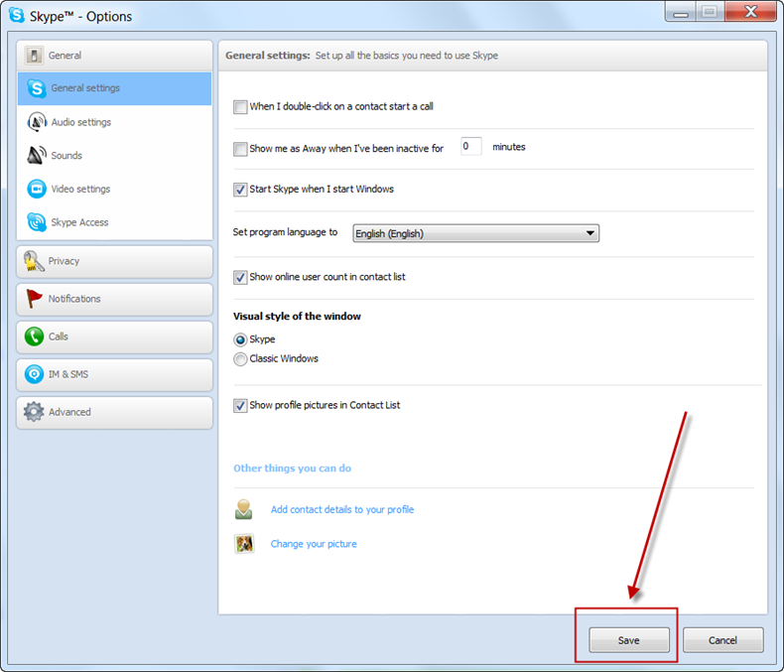Click the Notifications red flag icon
The height and width of the screenshot is (672, 784).
[34, 299]
